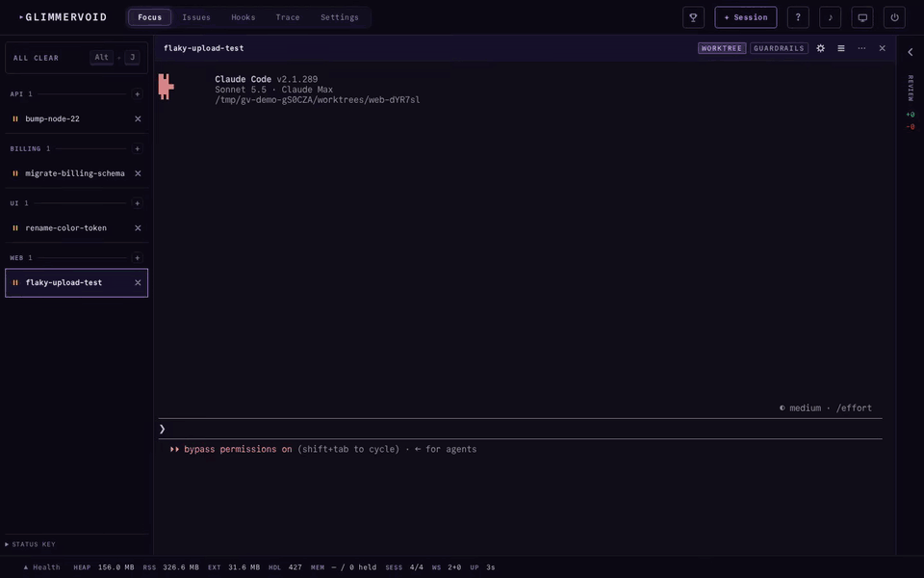The height and width of the screenshot is (578, 924).
Task: Click the trophy icon in top bar
Action: point(693,17)
